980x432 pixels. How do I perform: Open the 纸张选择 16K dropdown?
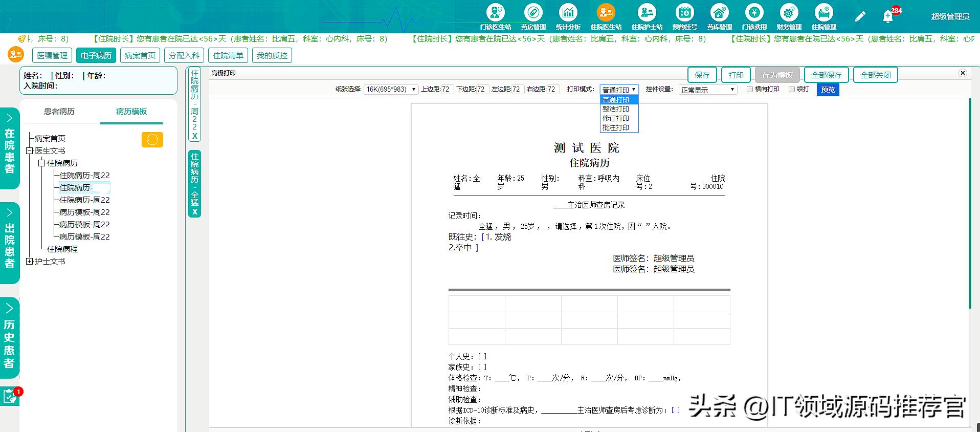(391, 89)
